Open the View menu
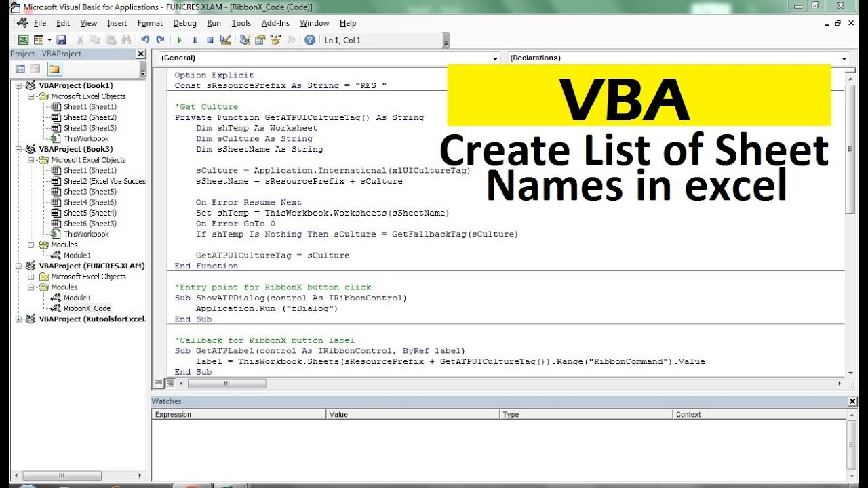This screenshot has width=868, height=488. tap(89, 23)
